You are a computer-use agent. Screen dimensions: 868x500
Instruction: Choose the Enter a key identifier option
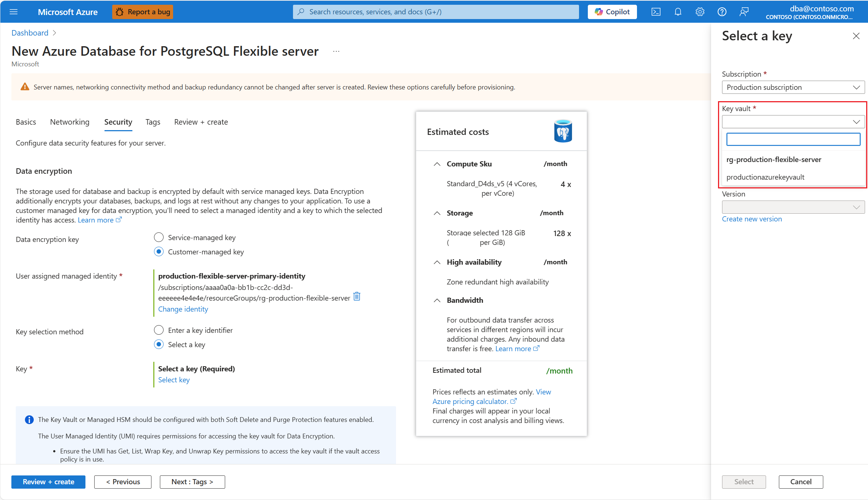point(159,330)
